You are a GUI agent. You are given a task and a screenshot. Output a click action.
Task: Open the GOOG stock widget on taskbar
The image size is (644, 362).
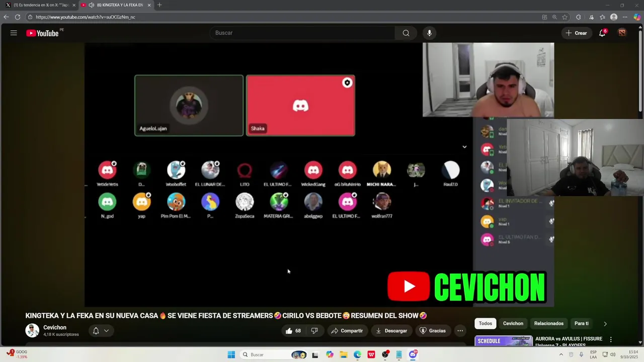(x=17, y=354)
